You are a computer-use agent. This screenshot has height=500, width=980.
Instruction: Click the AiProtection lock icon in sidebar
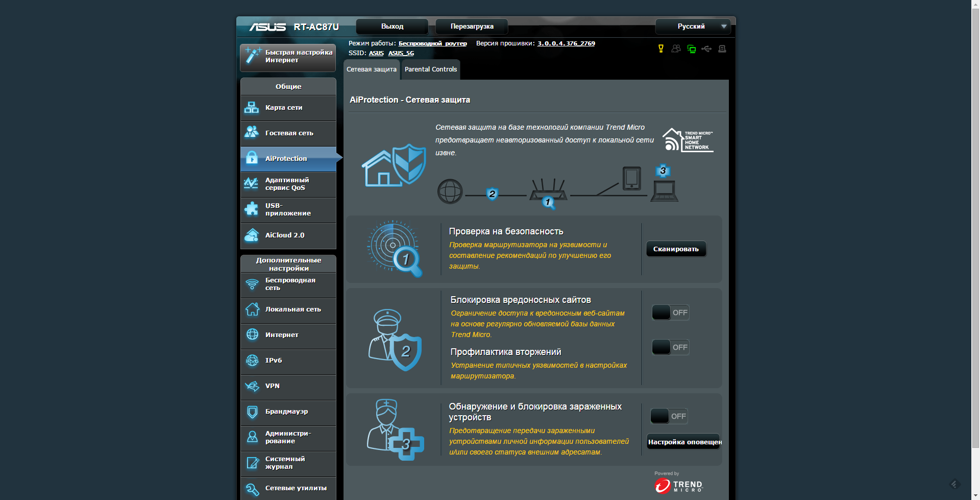[252, 158]
